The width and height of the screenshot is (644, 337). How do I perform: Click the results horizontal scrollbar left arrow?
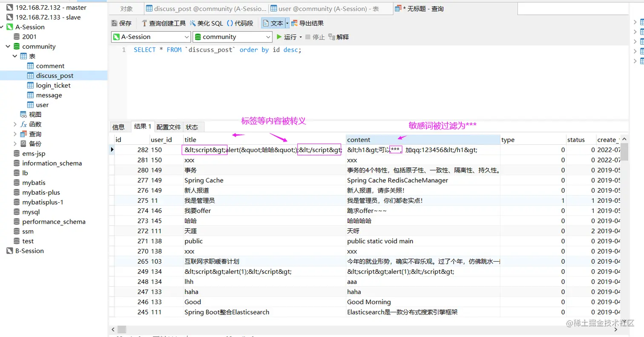coord(113,329)
